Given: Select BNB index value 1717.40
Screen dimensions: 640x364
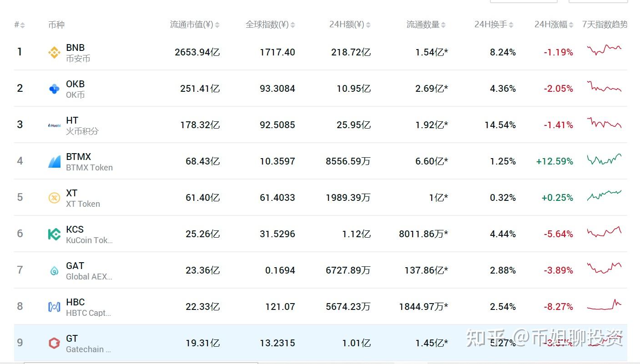Looking at the screenshot, I should [277, 52].
